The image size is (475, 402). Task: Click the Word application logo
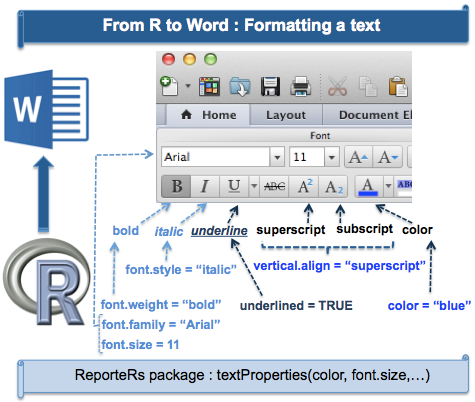click(46, 109)
